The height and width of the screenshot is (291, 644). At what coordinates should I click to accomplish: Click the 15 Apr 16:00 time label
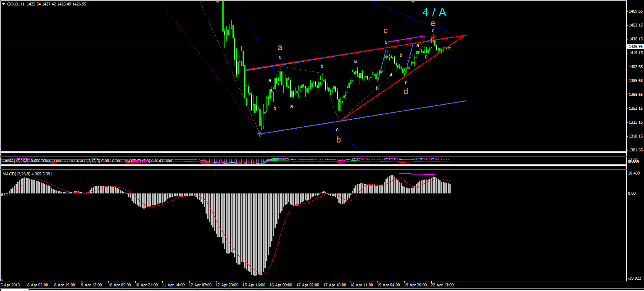point(254,285)
